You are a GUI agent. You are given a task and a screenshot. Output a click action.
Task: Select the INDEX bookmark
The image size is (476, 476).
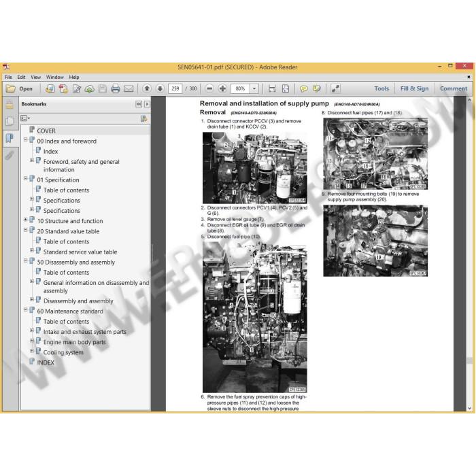click(46, 362)
